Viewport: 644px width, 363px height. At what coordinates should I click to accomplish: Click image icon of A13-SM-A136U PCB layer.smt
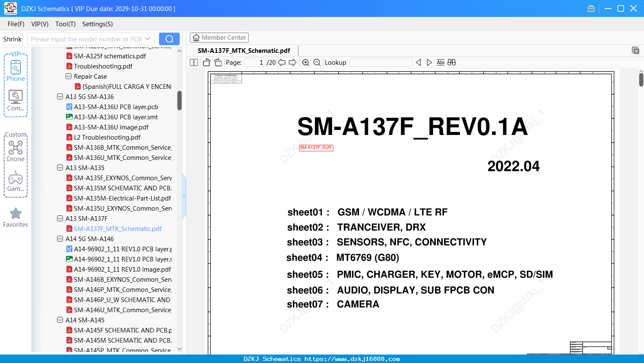coord(69,117)
